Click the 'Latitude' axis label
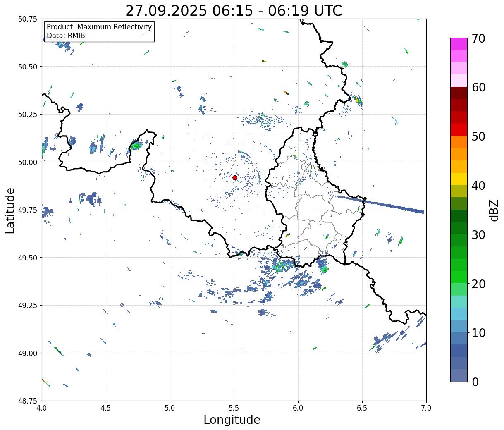The height and width of the screenshot is (430, 504). coord(10,210)
